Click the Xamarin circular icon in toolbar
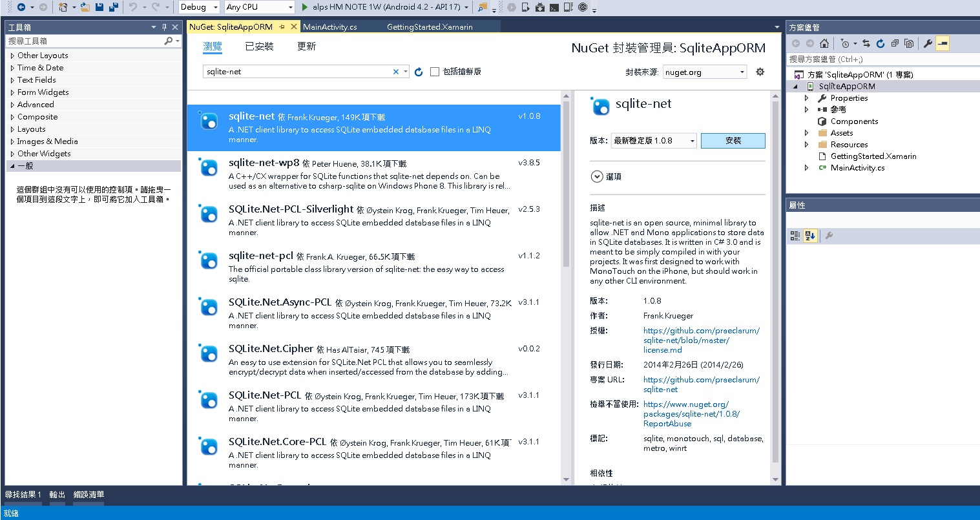Screen dimensions: 980x520 [583, 7]
